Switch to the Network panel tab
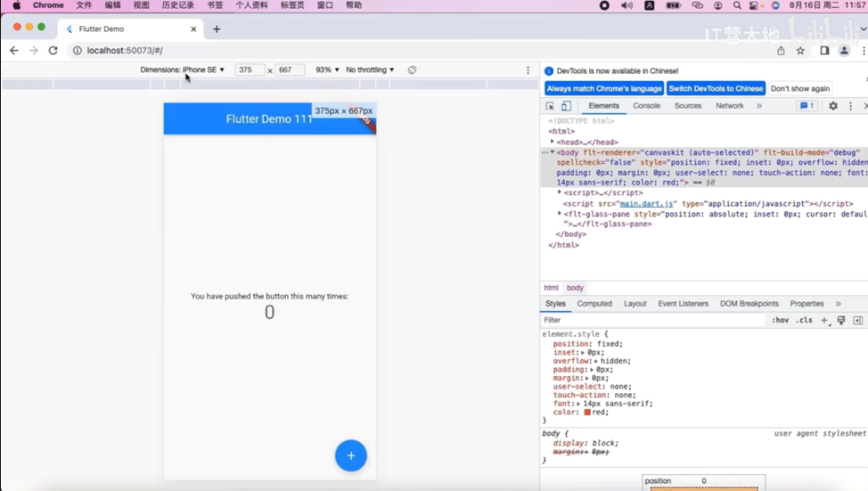Screen dimensions: 868x491 click(x=730, y=106)
